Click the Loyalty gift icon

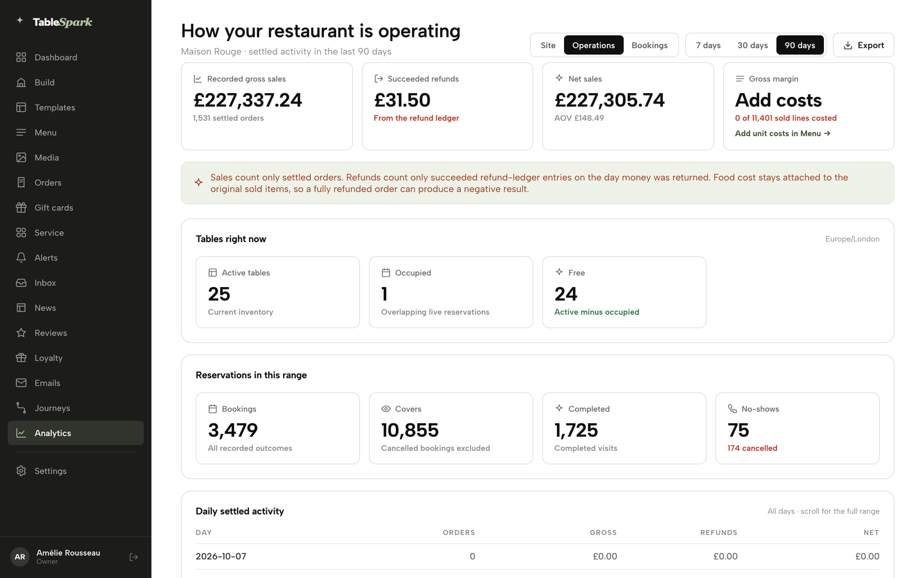coord(21,358)
